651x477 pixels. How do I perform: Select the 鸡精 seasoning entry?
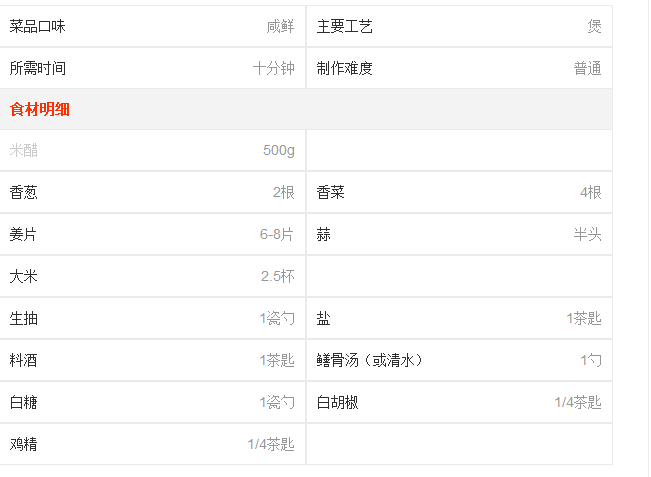point(24,444)
